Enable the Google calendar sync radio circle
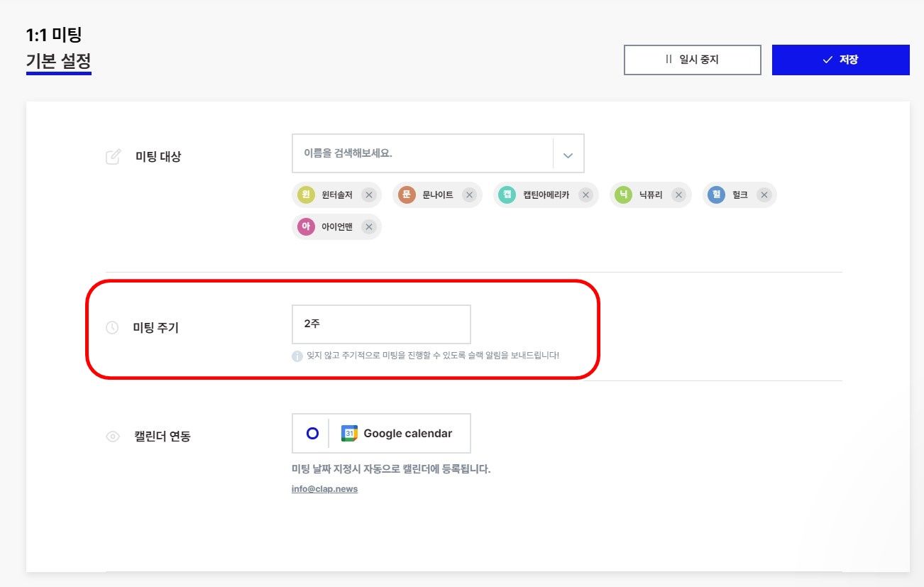This screenshot has width=924, height=587. 311,433
